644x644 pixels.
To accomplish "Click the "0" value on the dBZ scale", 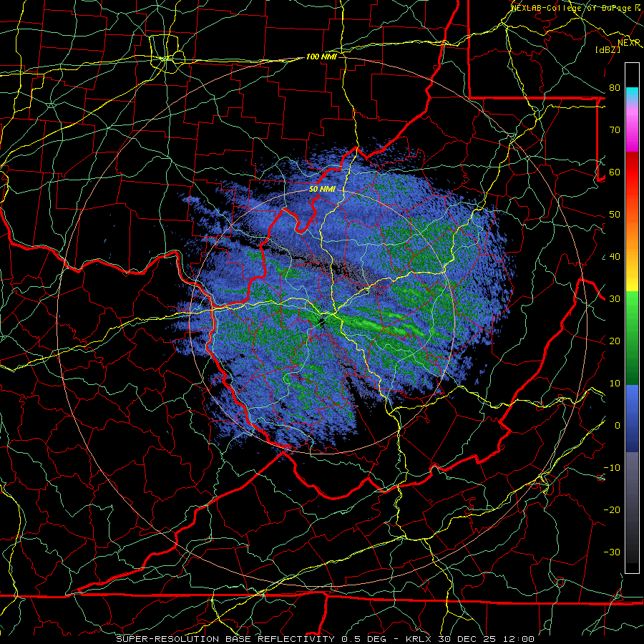I will coord(618,426).
